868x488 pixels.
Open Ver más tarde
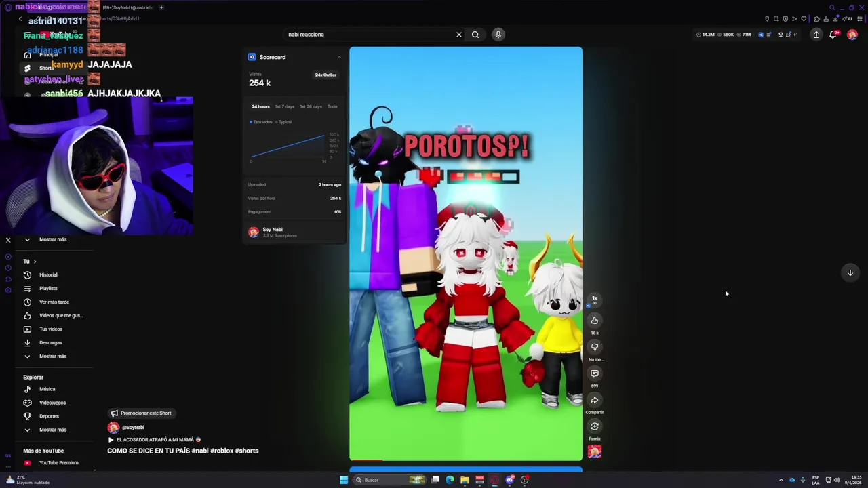(53, 302)
